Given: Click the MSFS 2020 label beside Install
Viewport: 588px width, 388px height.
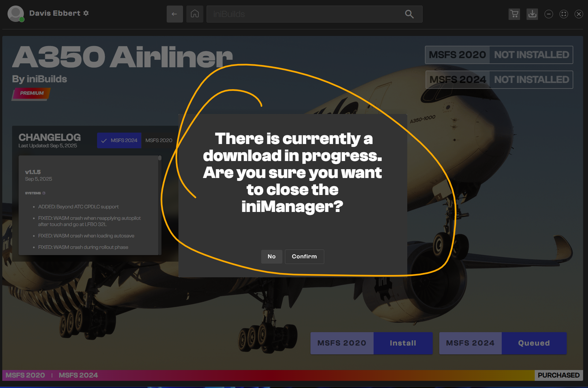Looking at the screenshot, I should pos(342,343).
